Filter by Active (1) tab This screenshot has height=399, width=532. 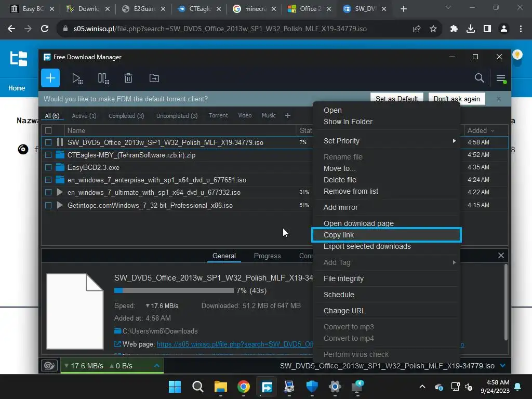(x=84, y=116)
